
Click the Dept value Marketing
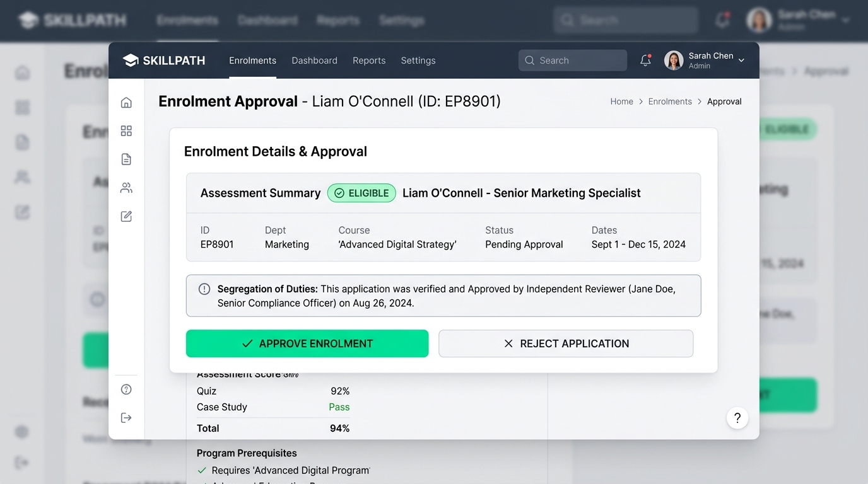click(287, 245)
